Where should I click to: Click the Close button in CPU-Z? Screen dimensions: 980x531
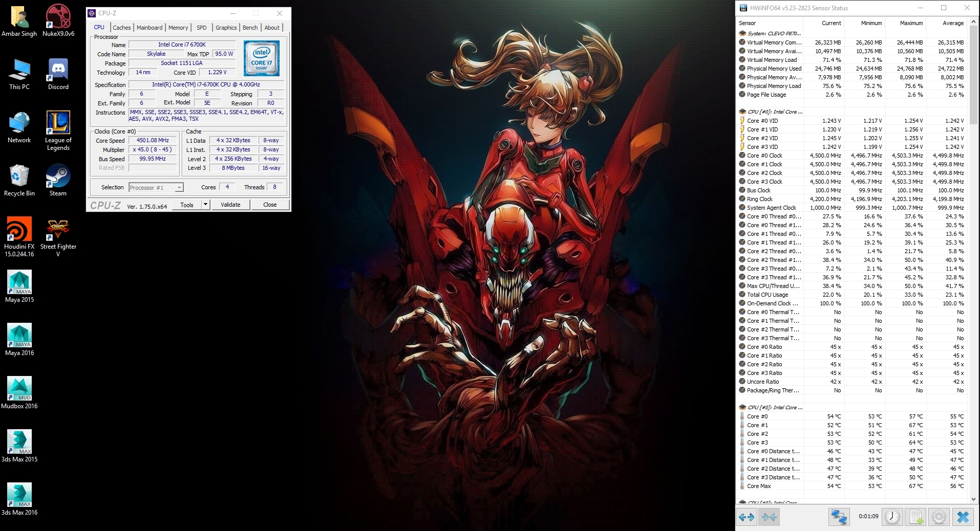pyautogui.click(x=270, y=205)
